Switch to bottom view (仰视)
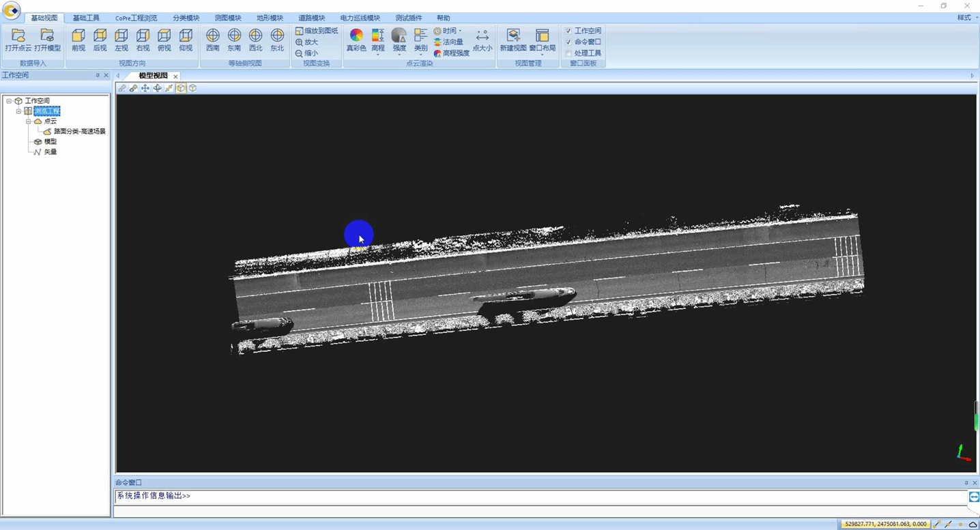Viewport: 980px width, 530px height. click(186, 40)
